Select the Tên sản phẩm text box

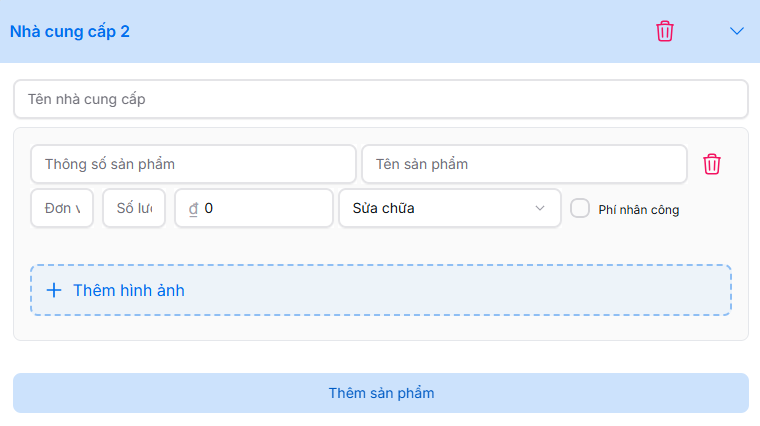(524, 164)
